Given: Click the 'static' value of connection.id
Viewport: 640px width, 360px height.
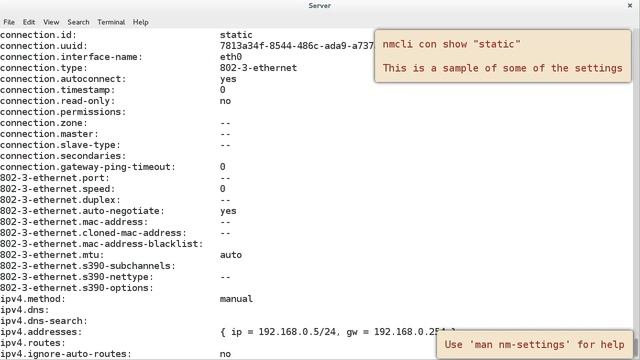Looking at the screenshot, I should (236, 35).
